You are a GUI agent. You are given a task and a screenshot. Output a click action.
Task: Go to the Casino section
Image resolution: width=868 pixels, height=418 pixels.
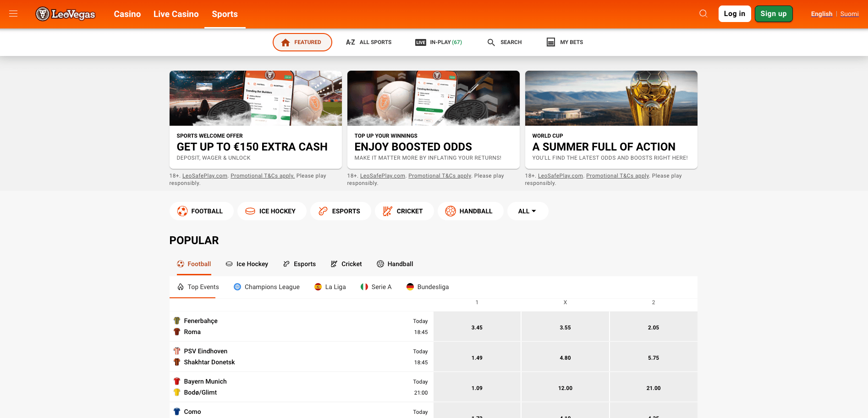(x=127, y=14)
